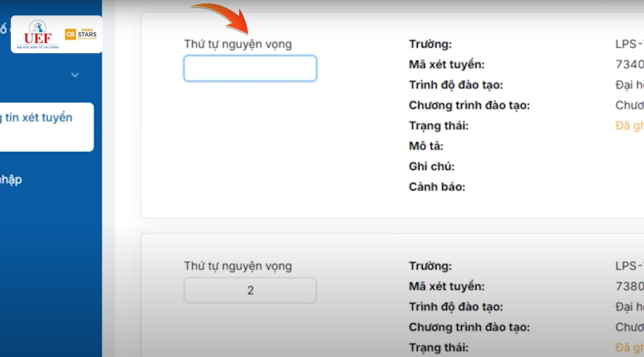Select the 'nhập' item in the sidebar
This screenshot has width=644, height=357.
[x=11, y=180]
